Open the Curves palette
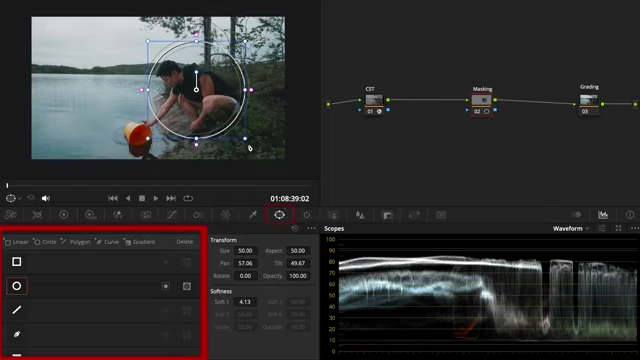The height and width of the screenshot is (360, 640). pos(172,215)
